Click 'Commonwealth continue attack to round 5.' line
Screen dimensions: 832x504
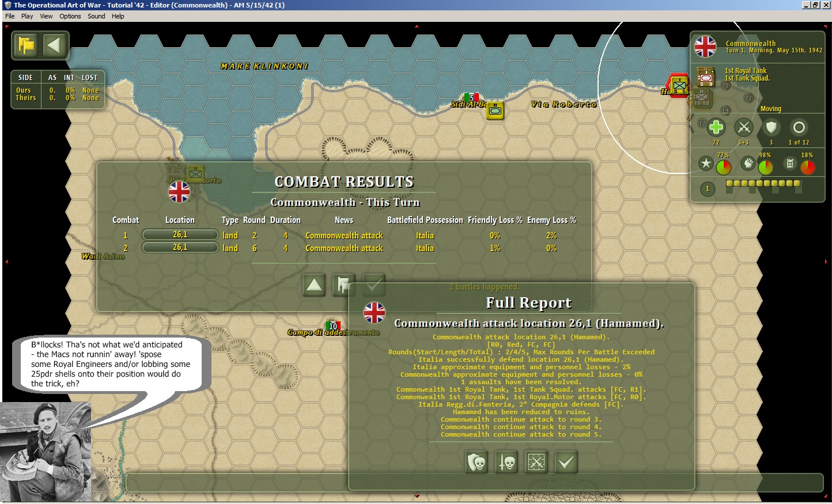click(x=521, y=434)
